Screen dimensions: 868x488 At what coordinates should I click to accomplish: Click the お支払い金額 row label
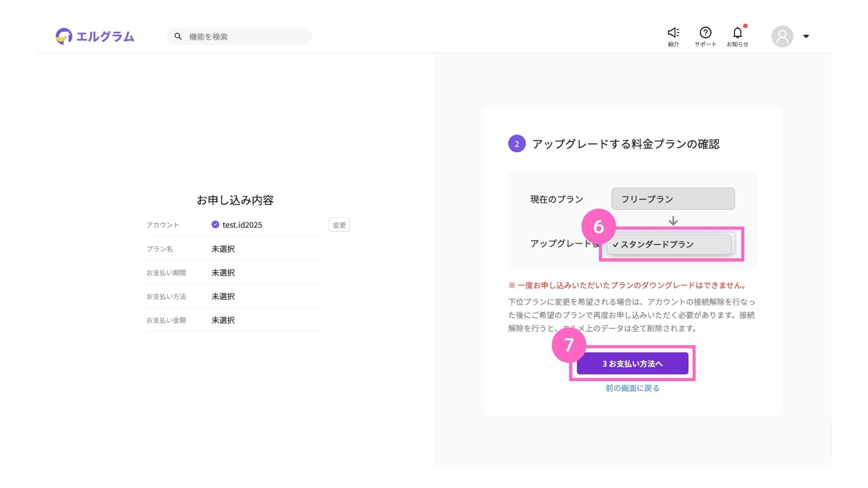click(x=166, y=320)
